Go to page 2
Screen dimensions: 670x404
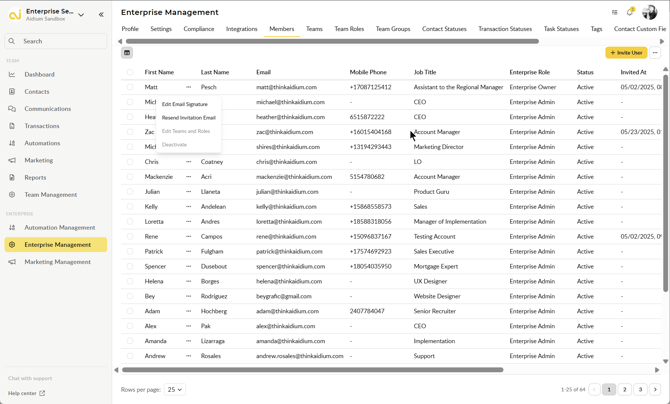point(625,389)
